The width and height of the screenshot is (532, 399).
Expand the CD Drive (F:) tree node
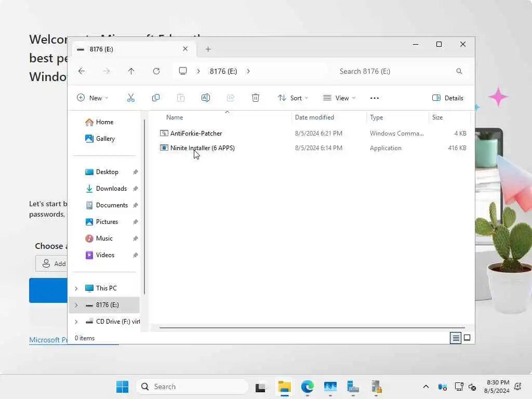click(x=76, y=322)
